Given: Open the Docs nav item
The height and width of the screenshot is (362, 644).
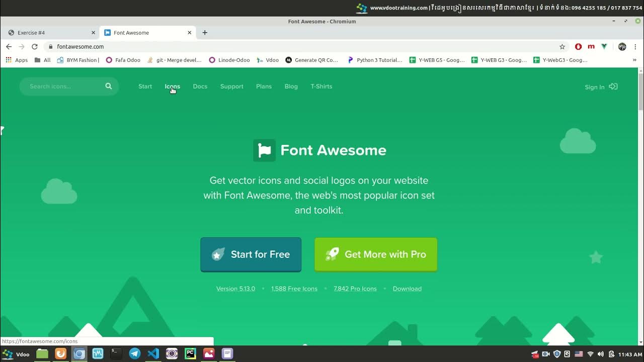Looking at the screenshot, I should pyautogui.click(x=200, y=86).
